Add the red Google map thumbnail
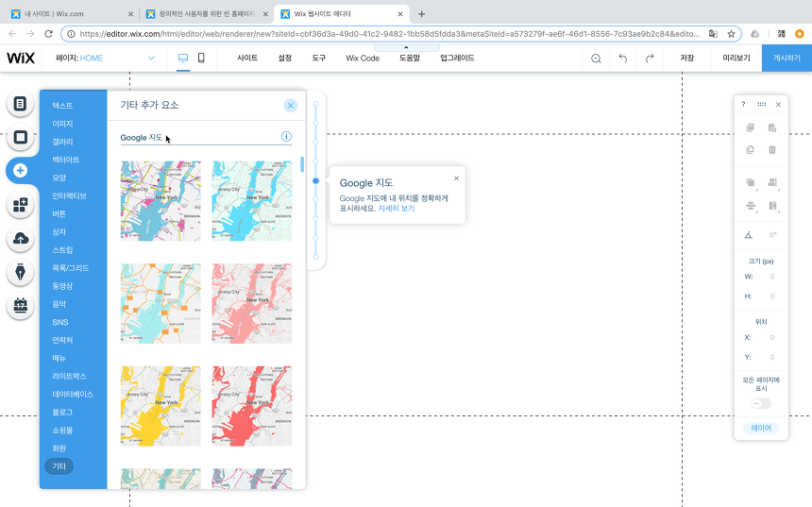Screen dimensions: 812x507 point(252,406)
